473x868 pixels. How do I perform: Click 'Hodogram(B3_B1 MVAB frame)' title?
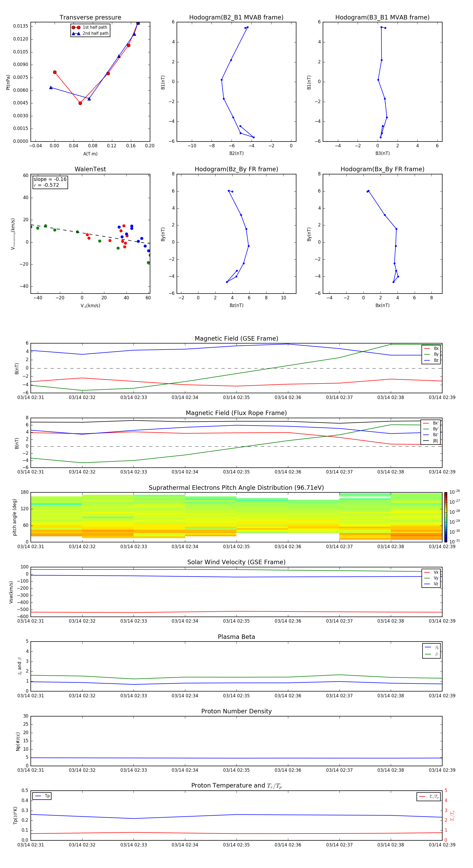click(x=382, y=18)
